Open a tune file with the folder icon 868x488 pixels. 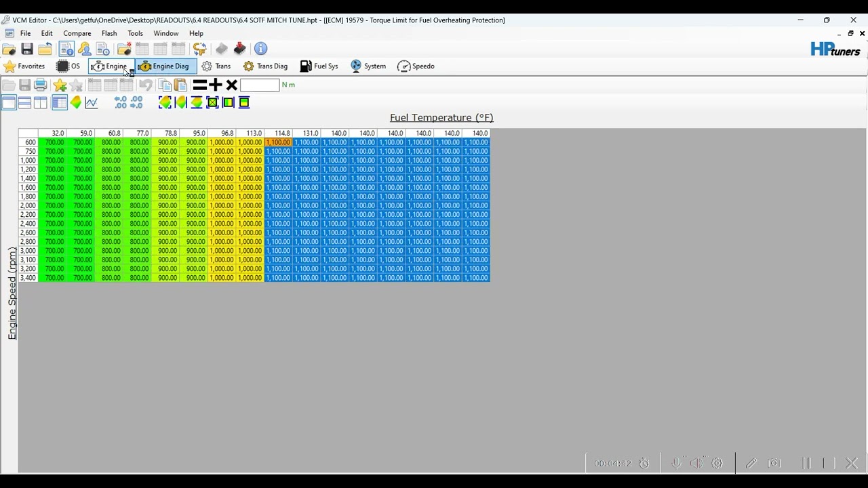point(9,49)
